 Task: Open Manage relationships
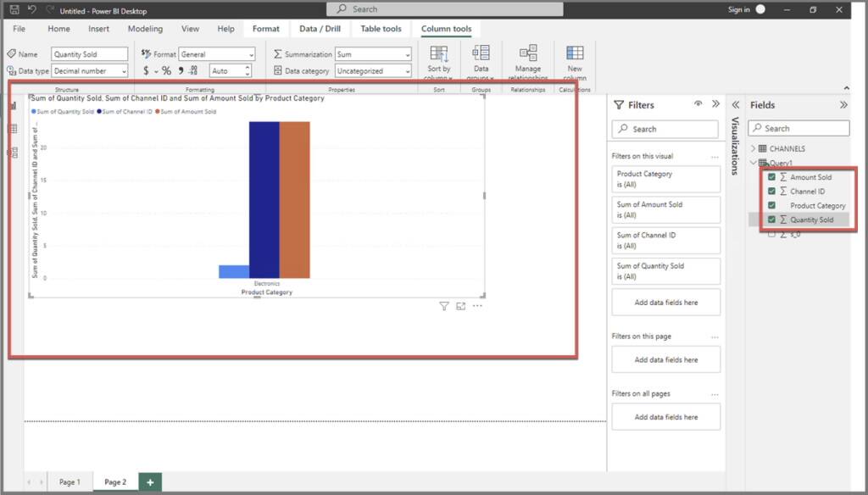point(527,59)
